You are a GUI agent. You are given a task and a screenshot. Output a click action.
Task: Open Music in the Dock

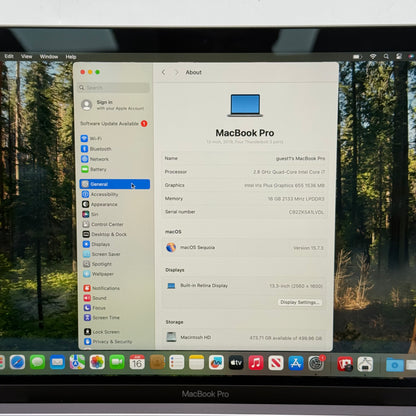coord(256,363)
